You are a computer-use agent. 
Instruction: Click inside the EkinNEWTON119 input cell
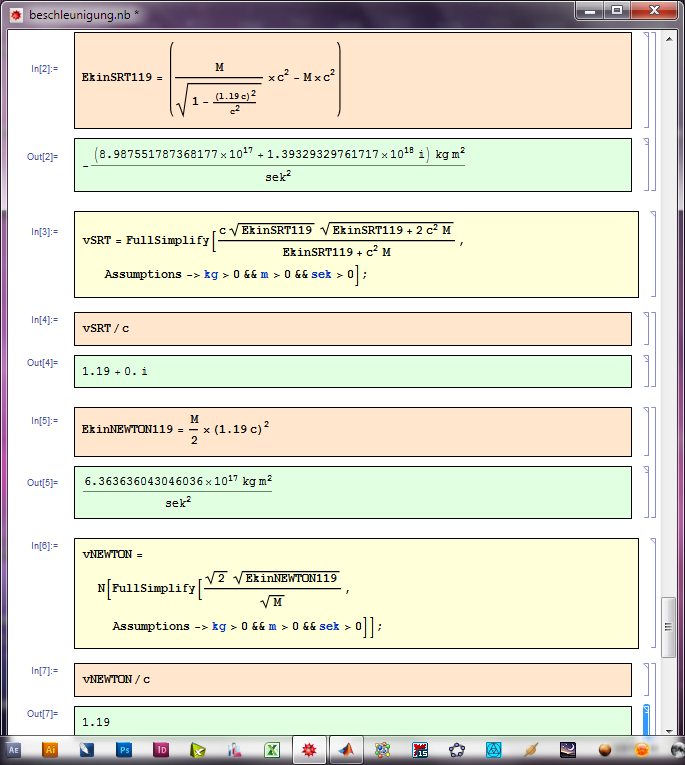[352, 431]
